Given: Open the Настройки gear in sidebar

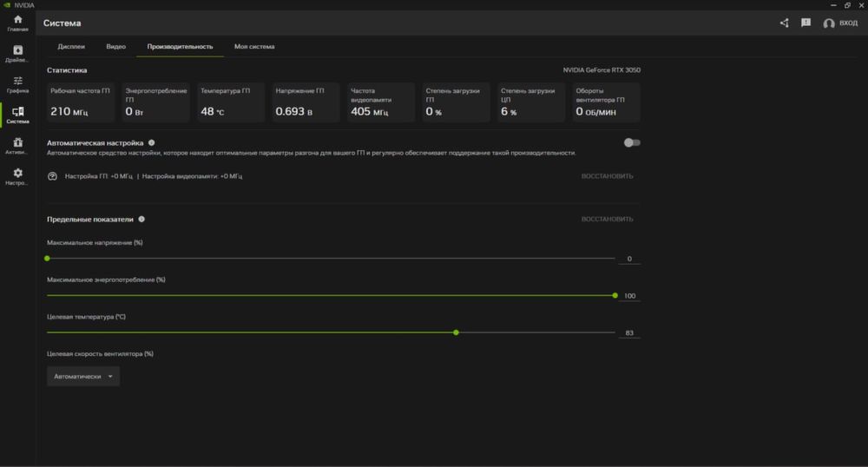Looking at the screenshot, I should point(17,176).
